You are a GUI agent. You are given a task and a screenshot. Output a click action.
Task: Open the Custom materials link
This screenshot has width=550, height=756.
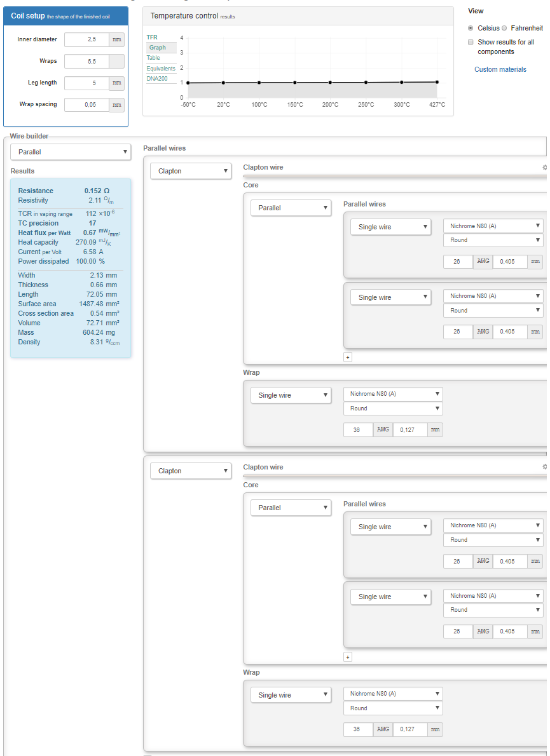[500, 69]
